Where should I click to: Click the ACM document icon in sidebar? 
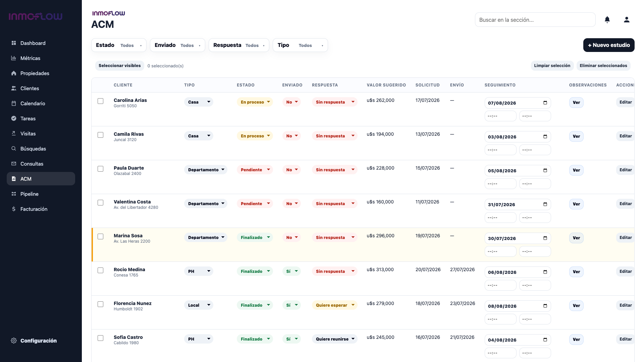tap(14, 179)
